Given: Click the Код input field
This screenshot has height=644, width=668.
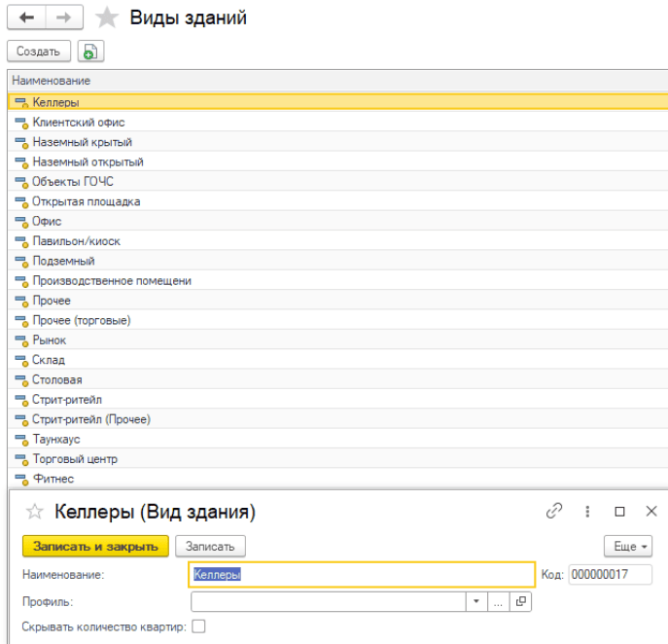Looking at the screenshot, I should coord(610,575).
